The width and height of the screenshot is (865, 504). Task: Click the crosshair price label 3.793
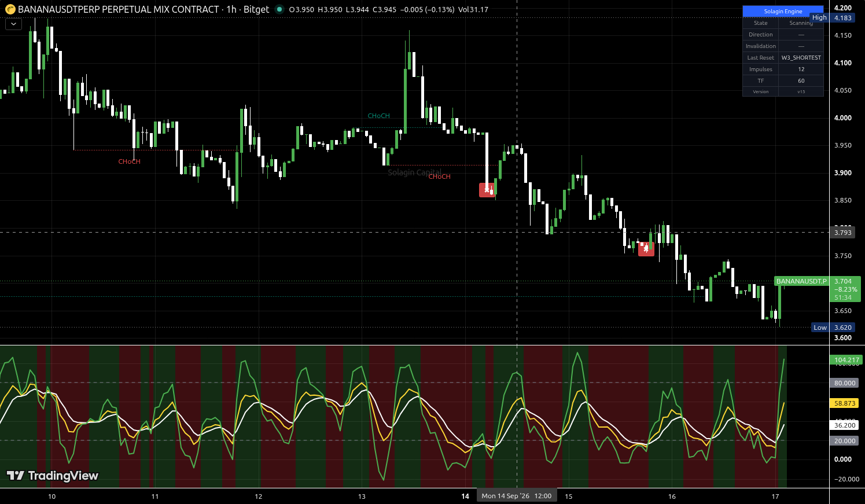point(842,233)
